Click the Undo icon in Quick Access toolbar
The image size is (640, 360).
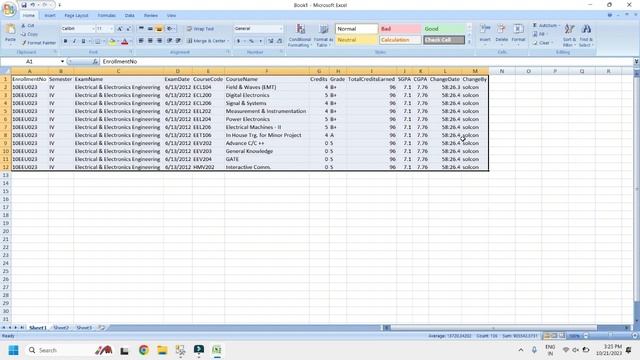[33, 5]
